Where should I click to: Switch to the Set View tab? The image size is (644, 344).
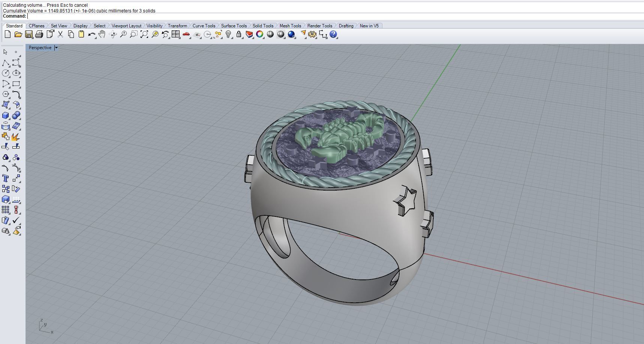click(x=59, y=26)
